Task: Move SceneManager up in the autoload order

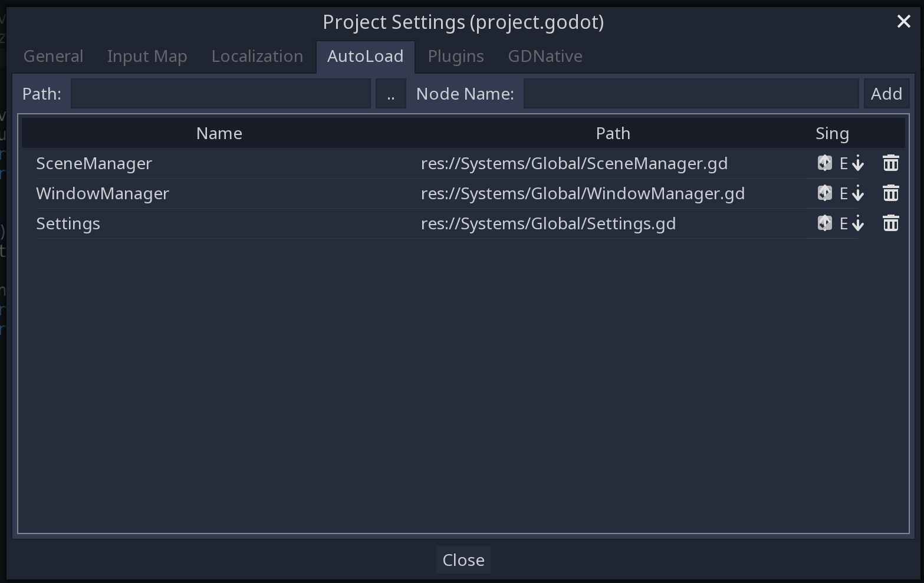Action: [824, 163]
